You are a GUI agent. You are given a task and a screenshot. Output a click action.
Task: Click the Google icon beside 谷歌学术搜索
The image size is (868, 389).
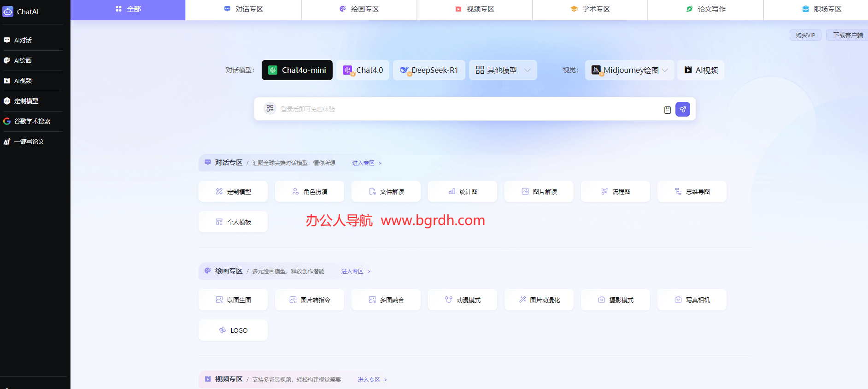[7, 121]
